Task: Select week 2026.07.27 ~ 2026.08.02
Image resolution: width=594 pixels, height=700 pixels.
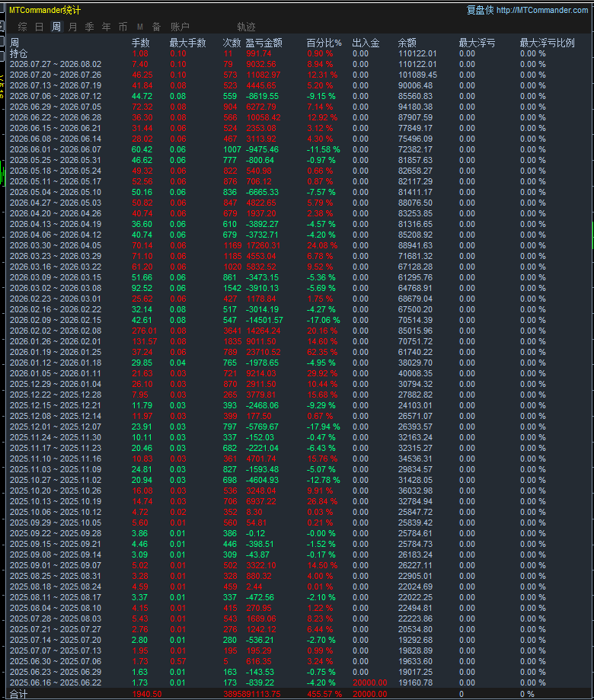Action: click(x=56, y=64)
